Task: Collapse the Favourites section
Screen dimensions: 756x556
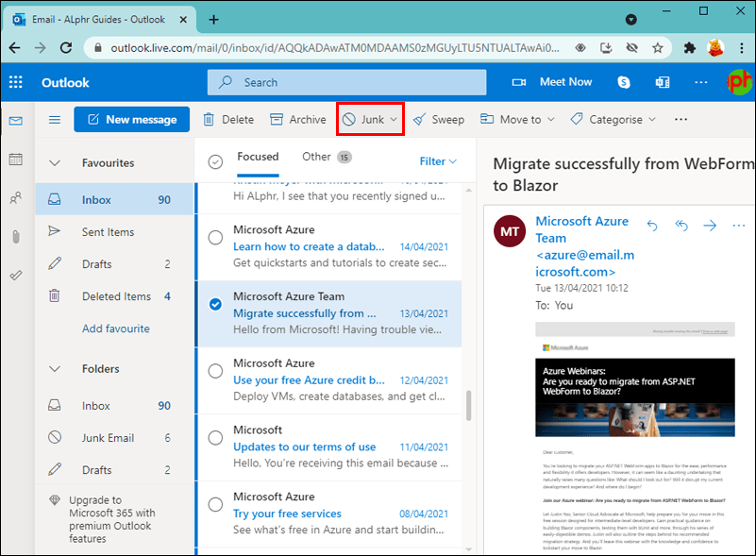Action: (57, 161)
